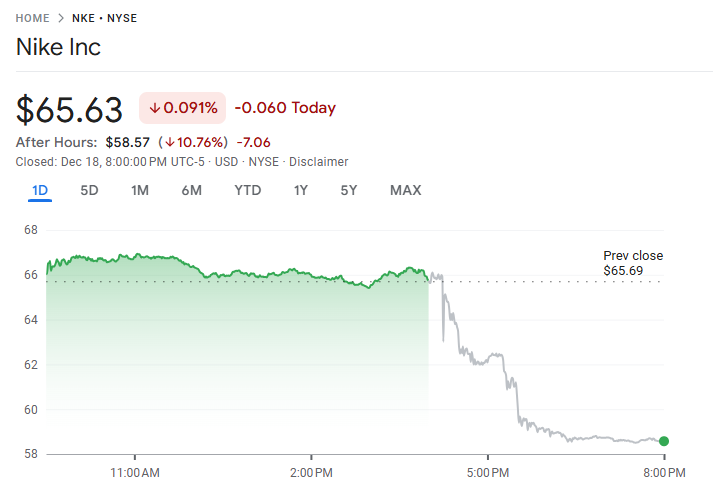This screenshot has width=713, height=491.
Task: Click the $65.63 current price
Action: click(x=70, y=109)
